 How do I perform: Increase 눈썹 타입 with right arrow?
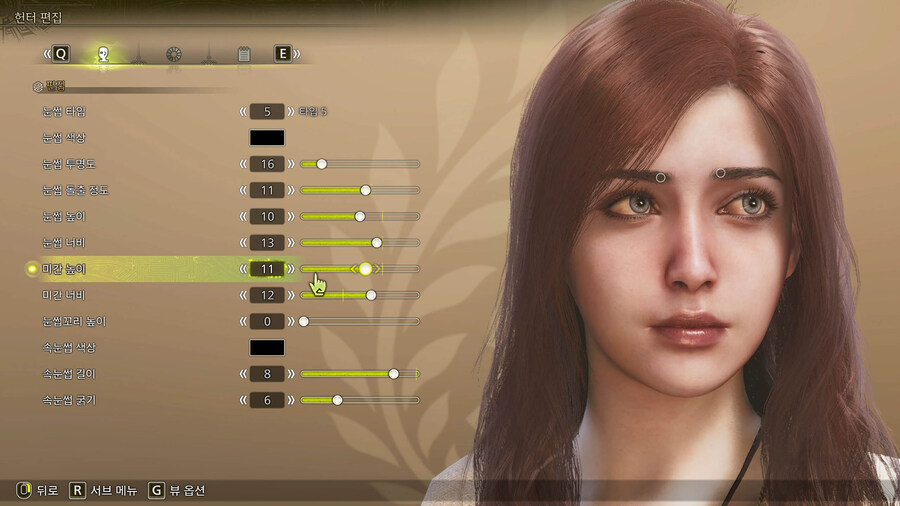tap(292, 111)
